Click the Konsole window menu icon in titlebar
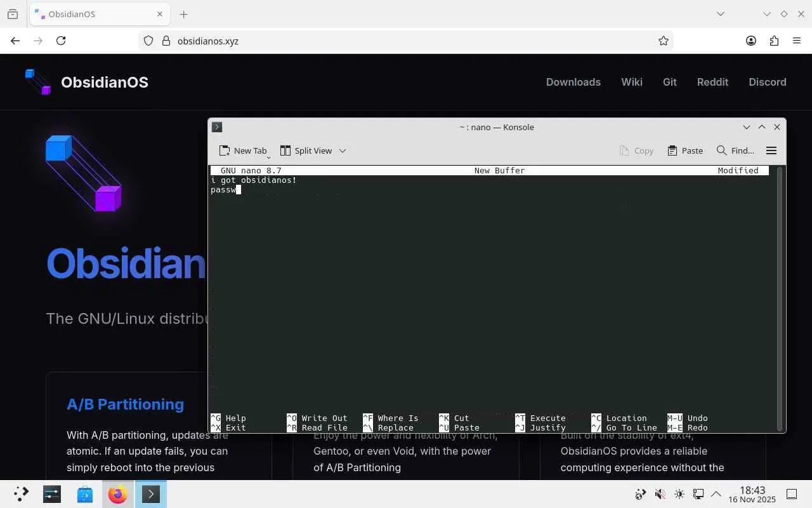Image resolution: width=812 pixels, height=508 pixels. pyautogui.click(x=217, y=127)
